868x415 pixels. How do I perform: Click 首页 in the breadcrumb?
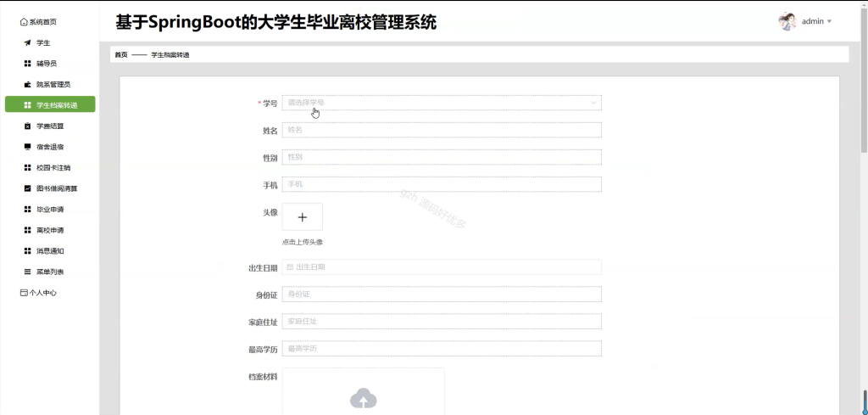pos(120,55)
